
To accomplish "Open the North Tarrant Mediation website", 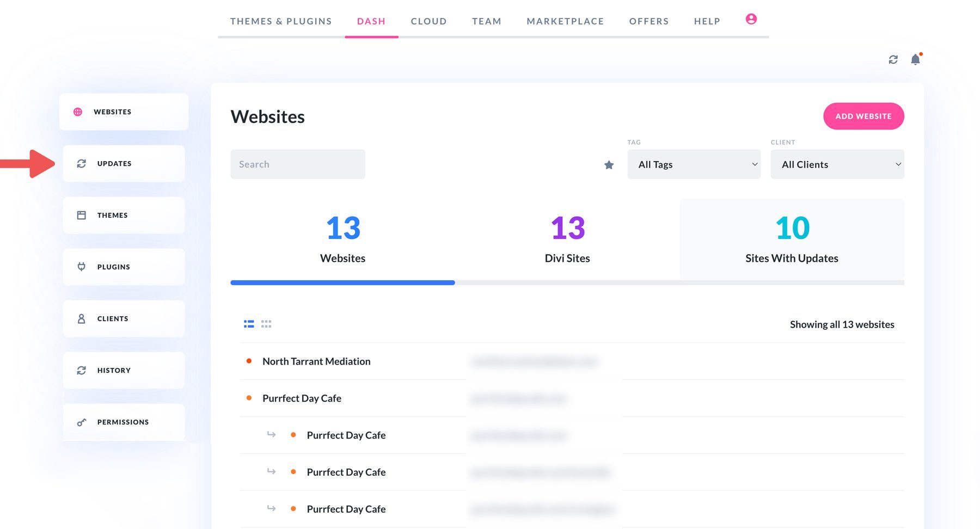I will (x=316, y=361).
